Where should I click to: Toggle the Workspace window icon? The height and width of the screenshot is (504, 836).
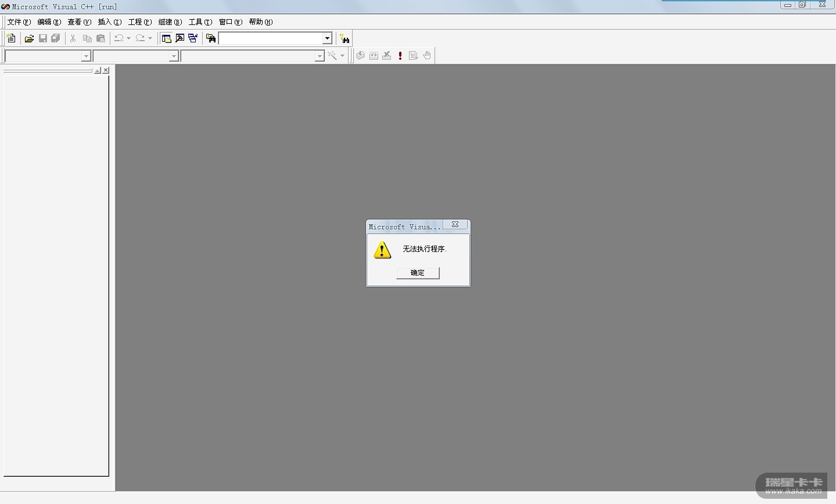tap(166, 38)
